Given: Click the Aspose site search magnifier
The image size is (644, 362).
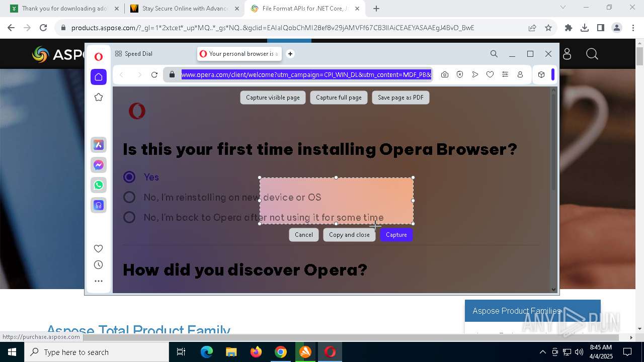Looking at the screenshot, I should [592, 54].
